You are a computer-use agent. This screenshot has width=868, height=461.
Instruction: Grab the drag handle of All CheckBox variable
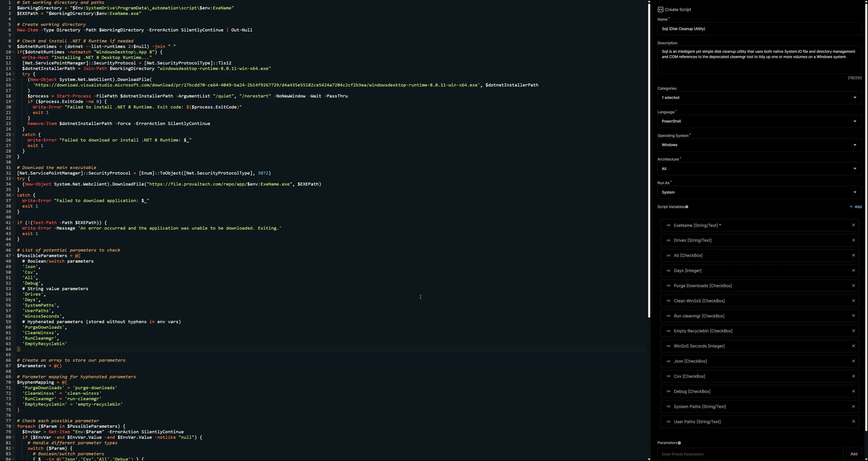[x=668, y=255]
